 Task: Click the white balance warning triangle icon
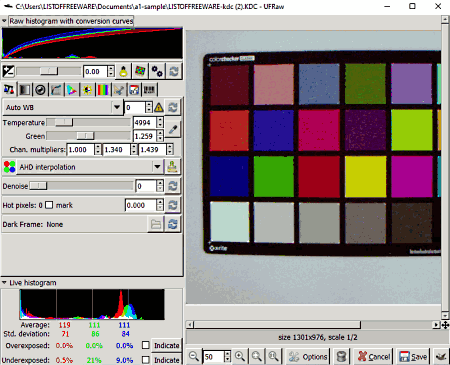[x=159, y=107]
